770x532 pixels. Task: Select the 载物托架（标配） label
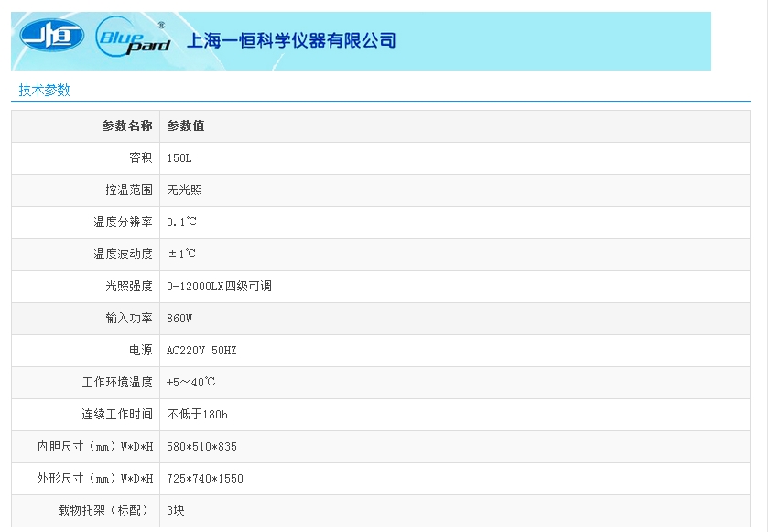[x=105, y=510]
